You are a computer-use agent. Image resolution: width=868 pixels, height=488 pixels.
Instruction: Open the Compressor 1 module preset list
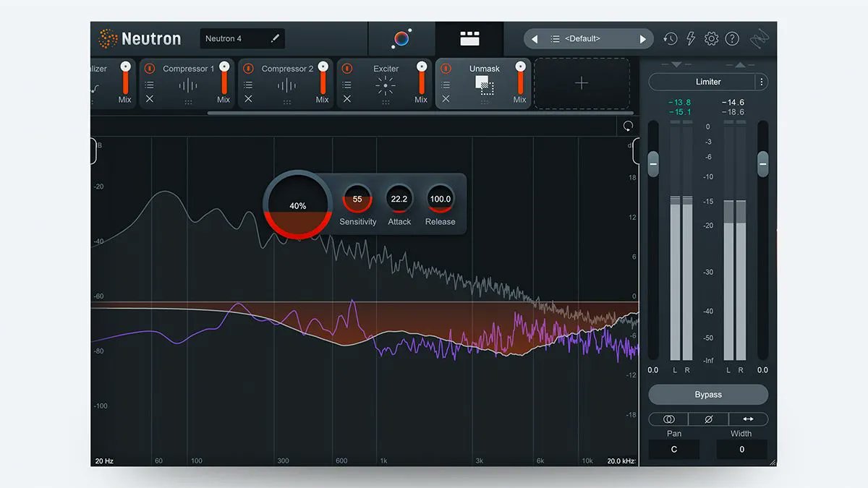(150, 84)
